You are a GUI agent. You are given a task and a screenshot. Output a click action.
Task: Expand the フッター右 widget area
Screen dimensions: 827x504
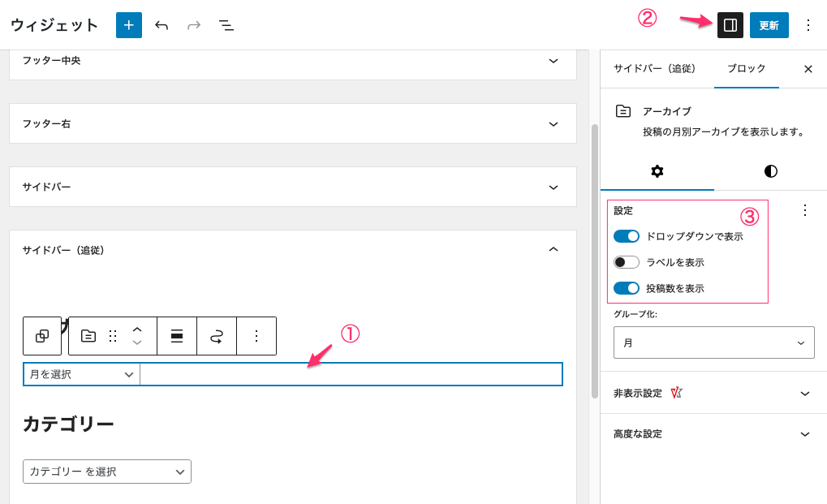tap(292, 124)
